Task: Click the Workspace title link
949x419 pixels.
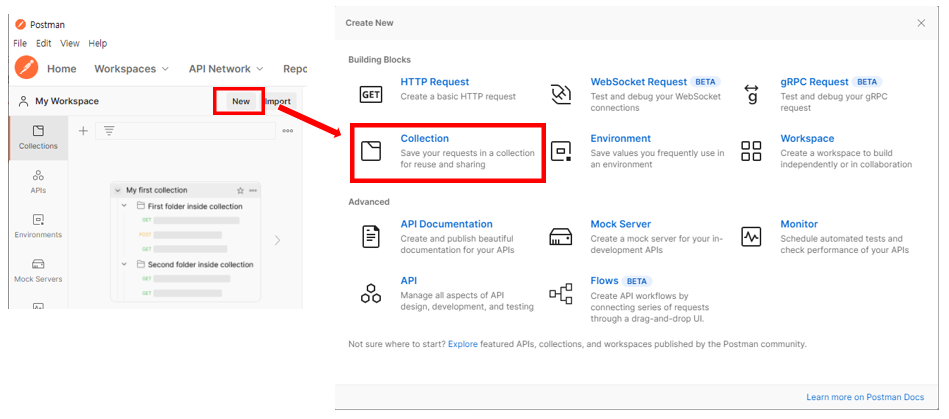Action: click(807, 139)
